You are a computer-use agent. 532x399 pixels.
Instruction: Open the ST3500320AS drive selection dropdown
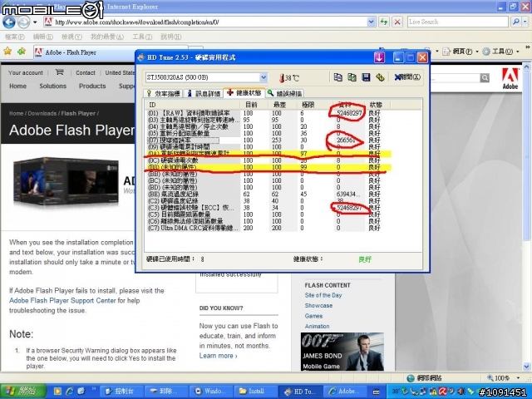click(x=264, y=77)
